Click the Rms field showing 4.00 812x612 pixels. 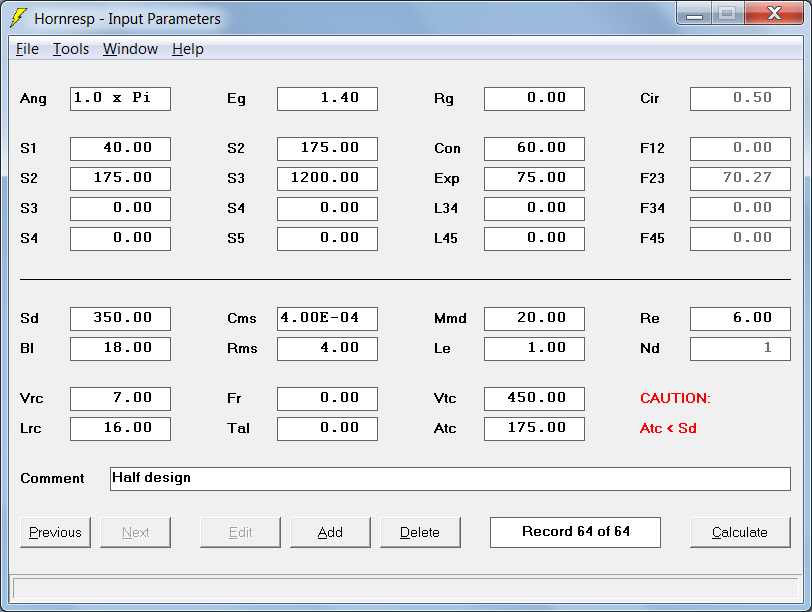[x=327, y=349]
